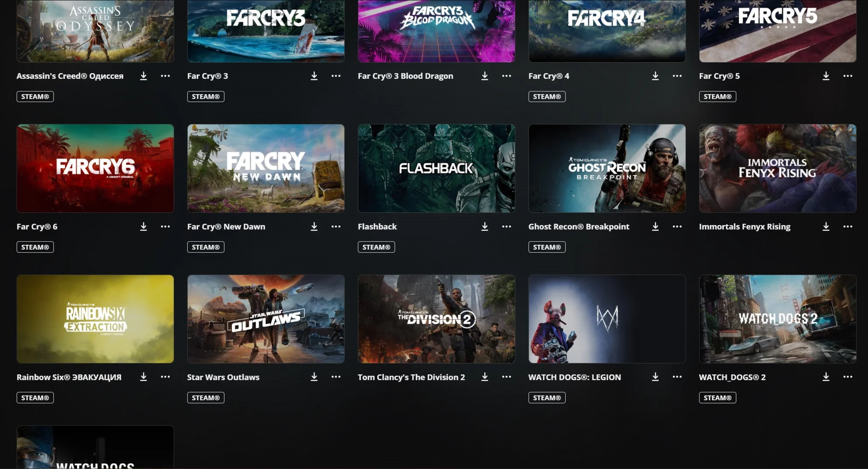Open the Far Cry New Dawn cover image
868x469 pixels.
tap(266, 168)
